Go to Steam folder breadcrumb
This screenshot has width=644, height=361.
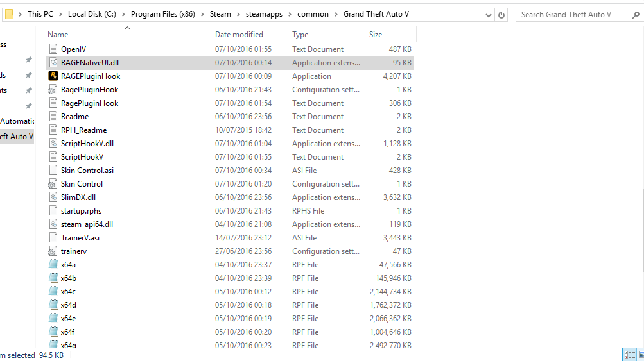click(221, 14)
